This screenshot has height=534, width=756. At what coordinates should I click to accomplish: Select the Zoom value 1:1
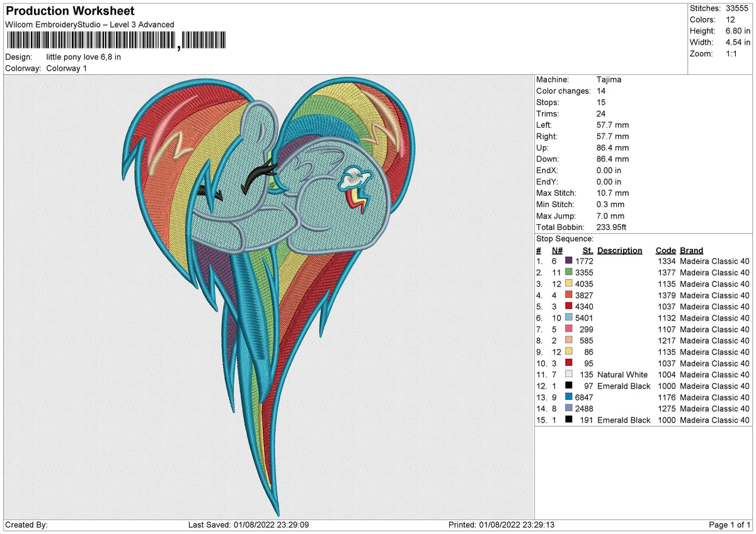[x=732, y=54]
